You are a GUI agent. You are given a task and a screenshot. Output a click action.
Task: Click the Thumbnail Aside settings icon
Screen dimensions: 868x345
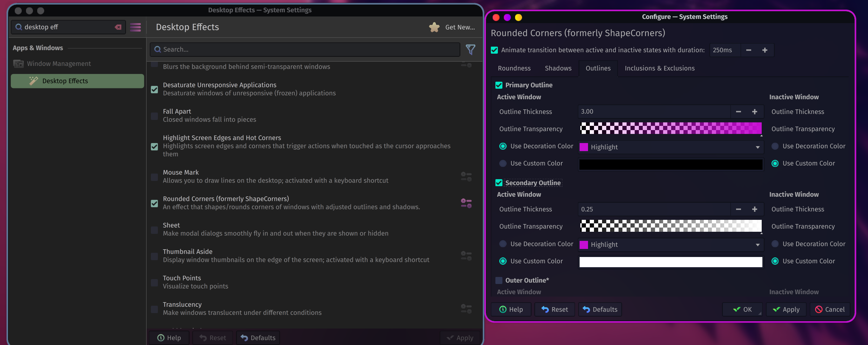tap(466, 256)
